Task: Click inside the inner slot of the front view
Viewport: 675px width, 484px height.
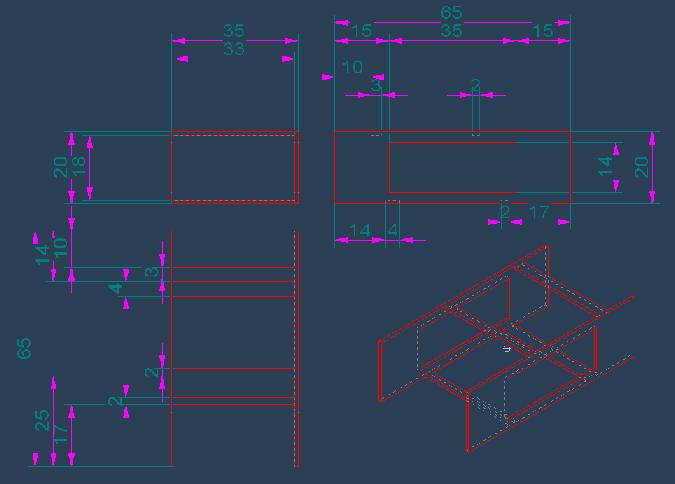Action: coord(450,167)
